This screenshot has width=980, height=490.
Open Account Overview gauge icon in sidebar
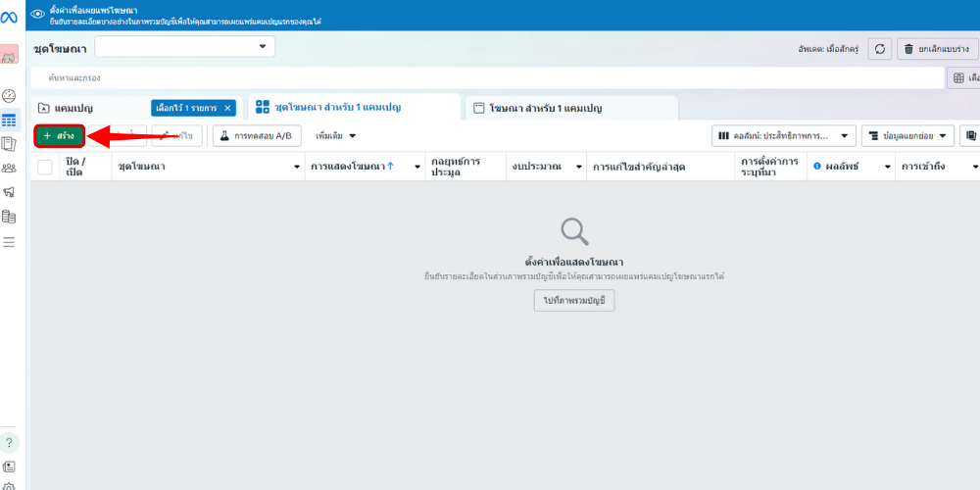(x=9, y=95)
